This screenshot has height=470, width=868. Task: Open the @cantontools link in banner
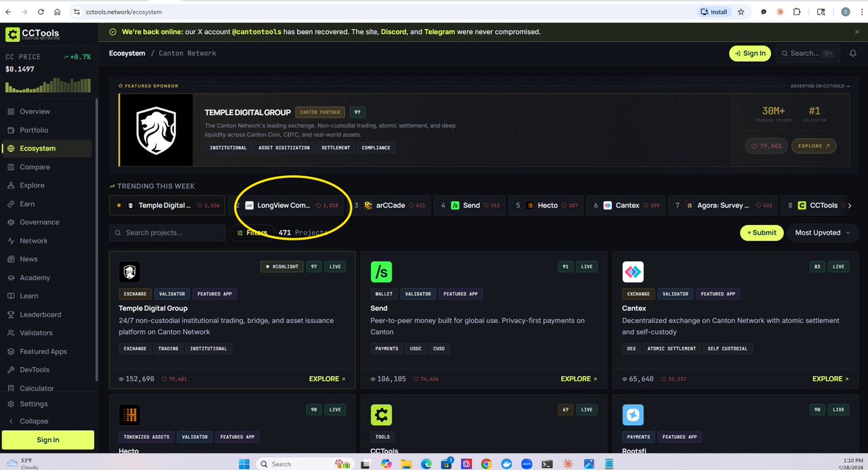[256, 32]
